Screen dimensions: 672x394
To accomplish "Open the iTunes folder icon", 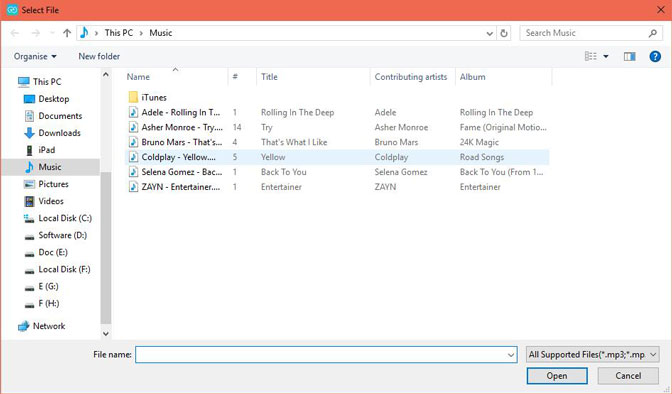I will (133, 97).
